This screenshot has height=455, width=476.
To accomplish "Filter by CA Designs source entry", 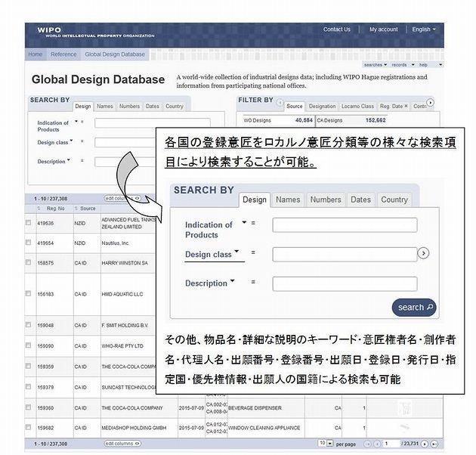I will [x=351, y=120].
